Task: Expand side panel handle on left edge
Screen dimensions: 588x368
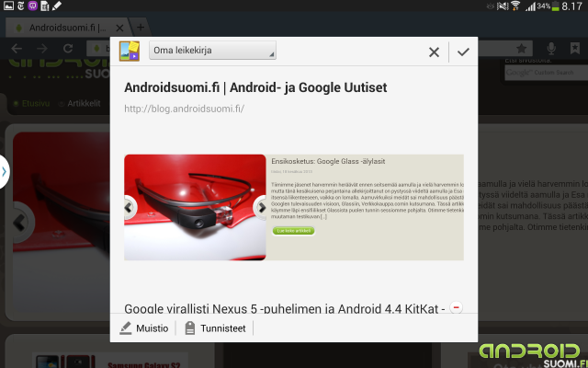Action: (4, 172)
